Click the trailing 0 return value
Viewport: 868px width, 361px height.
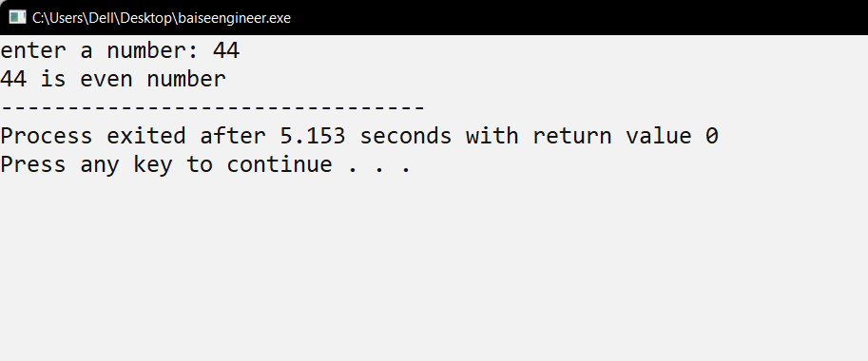(712, 136)
